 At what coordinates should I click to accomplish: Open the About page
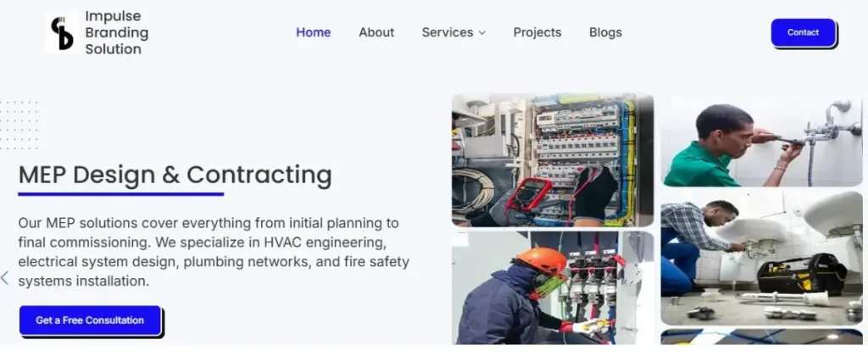pos(376,32)
